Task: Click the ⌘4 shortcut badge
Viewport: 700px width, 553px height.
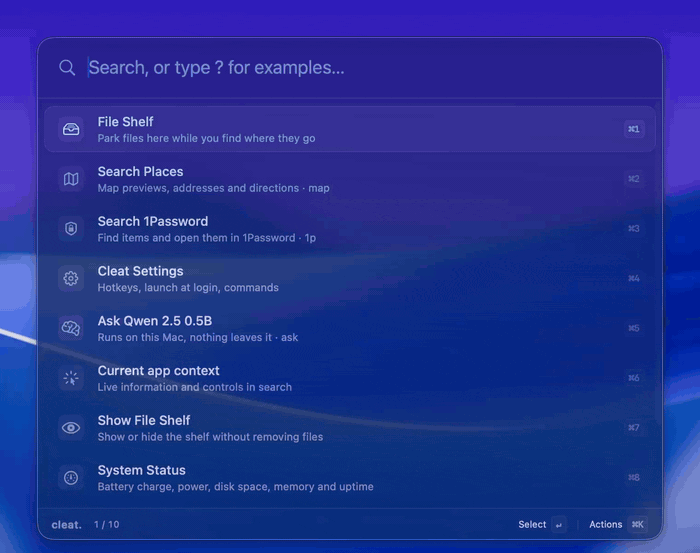Action: click(634, 279)
